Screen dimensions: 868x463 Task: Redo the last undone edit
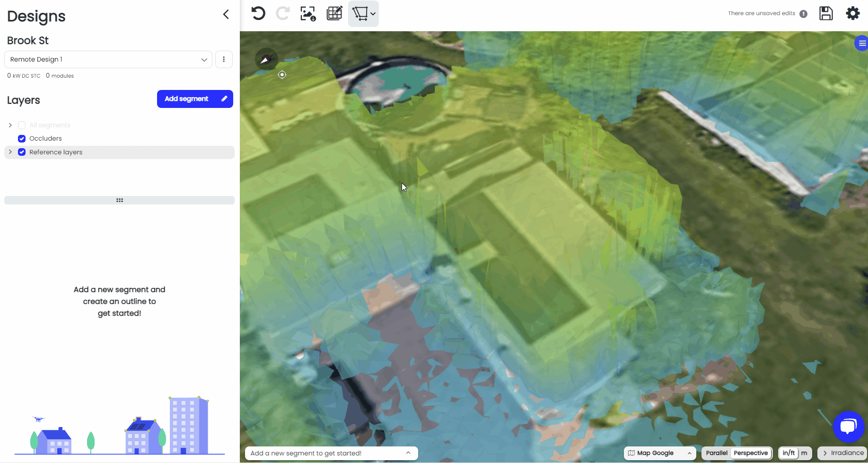coord(283,13)
